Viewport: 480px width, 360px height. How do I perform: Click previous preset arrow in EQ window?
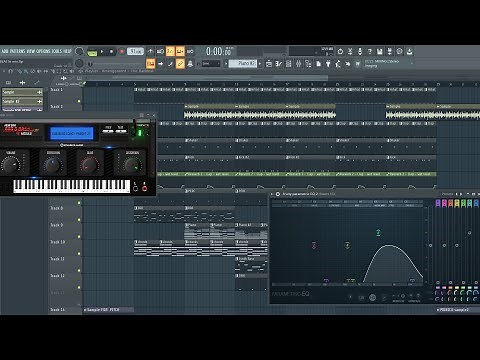click(457, 194)
